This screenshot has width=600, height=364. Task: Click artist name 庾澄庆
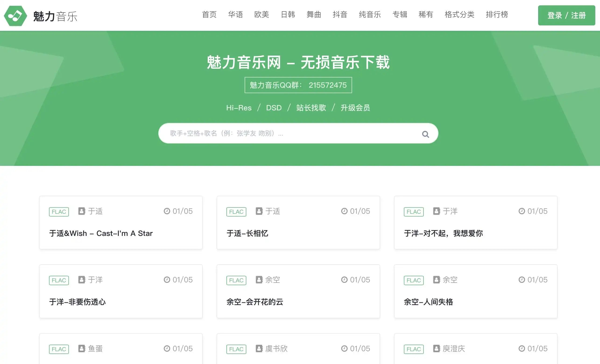pos(454,348)
